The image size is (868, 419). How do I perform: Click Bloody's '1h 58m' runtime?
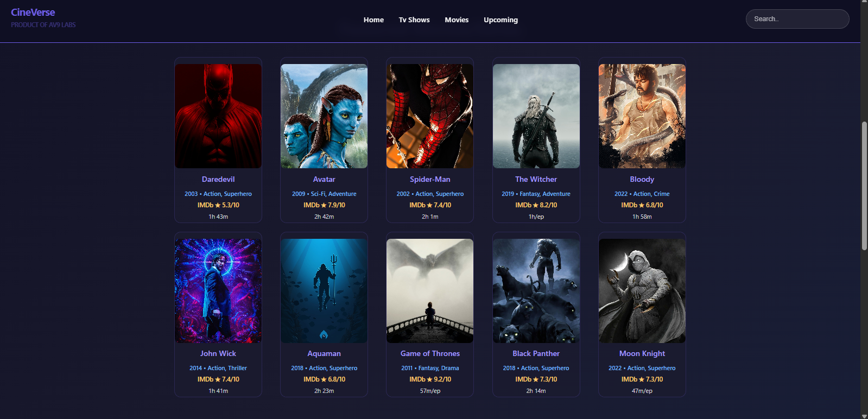pyautogui.click(x=642, y=217)
